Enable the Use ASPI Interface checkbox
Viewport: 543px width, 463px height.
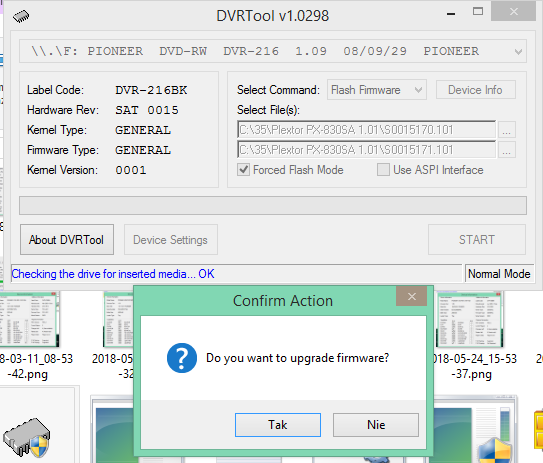(383, 170)
